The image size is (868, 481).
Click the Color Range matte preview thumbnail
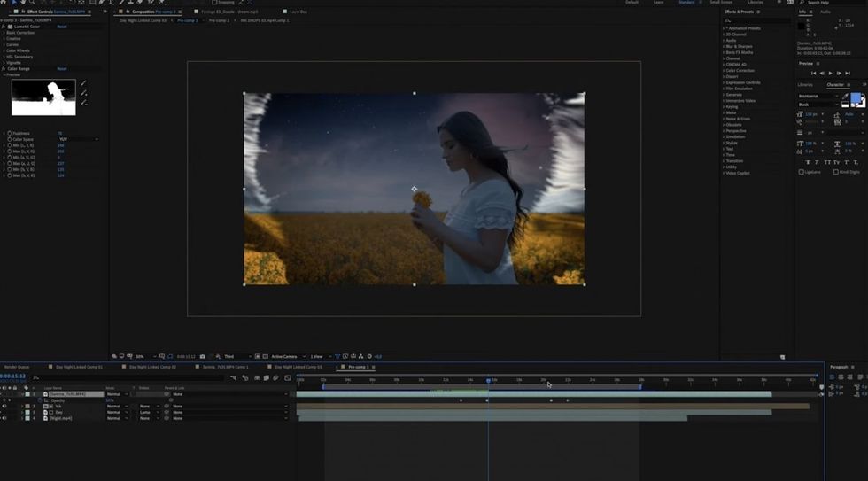[x=43, y=97]
